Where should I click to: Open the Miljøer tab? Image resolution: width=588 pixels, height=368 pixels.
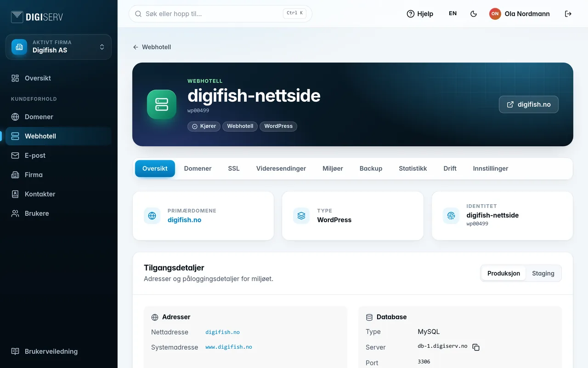333,168
